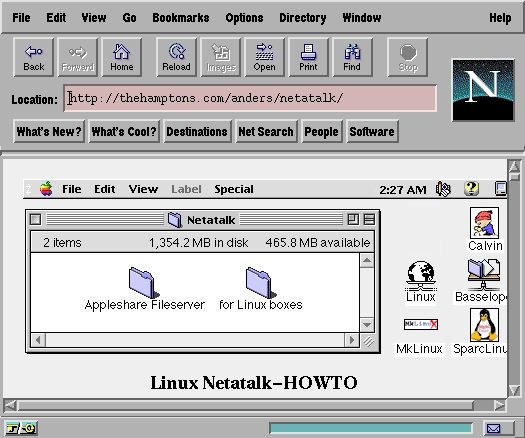The height and width of the screenshot is (438, 525).
Task: Click the Location URL field
Action: [250, 98]
